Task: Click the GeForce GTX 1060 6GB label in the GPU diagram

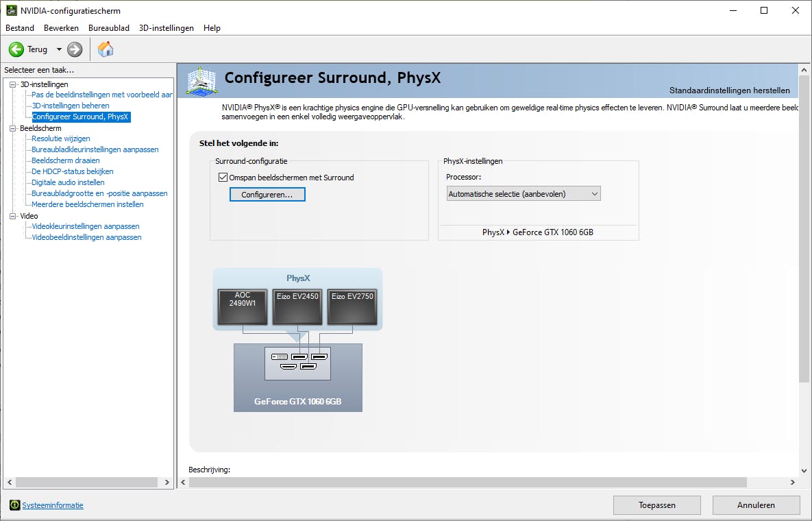Action: click(x=298, y=401)
